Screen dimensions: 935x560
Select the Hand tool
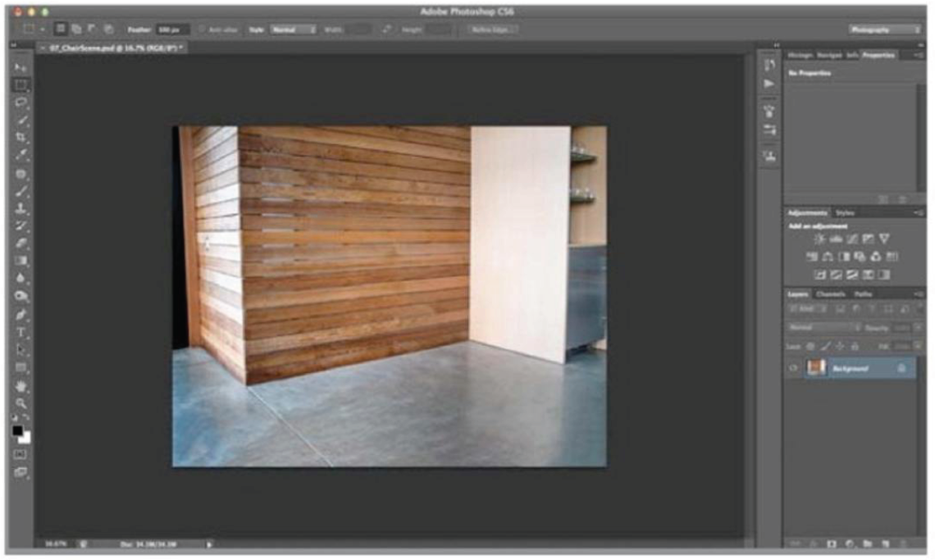pos(21,386)
